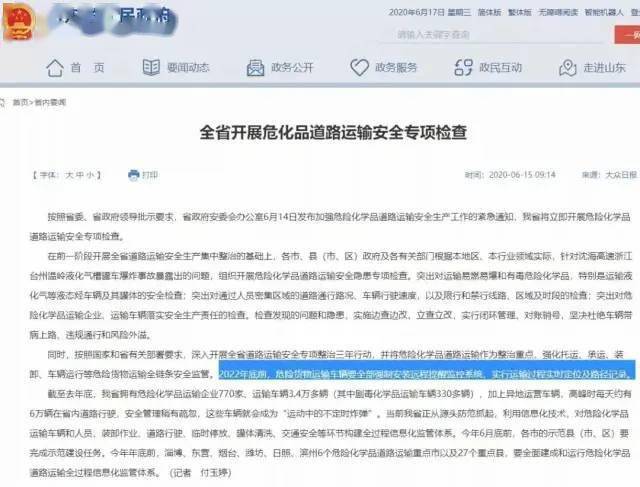Switch to 繁体版 traditional Chinese
The image size is (640, 487).
coord(520,13)
